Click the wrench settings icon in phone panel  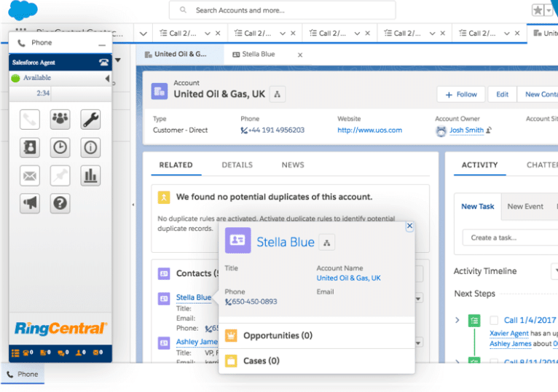(x=90, y=119)
